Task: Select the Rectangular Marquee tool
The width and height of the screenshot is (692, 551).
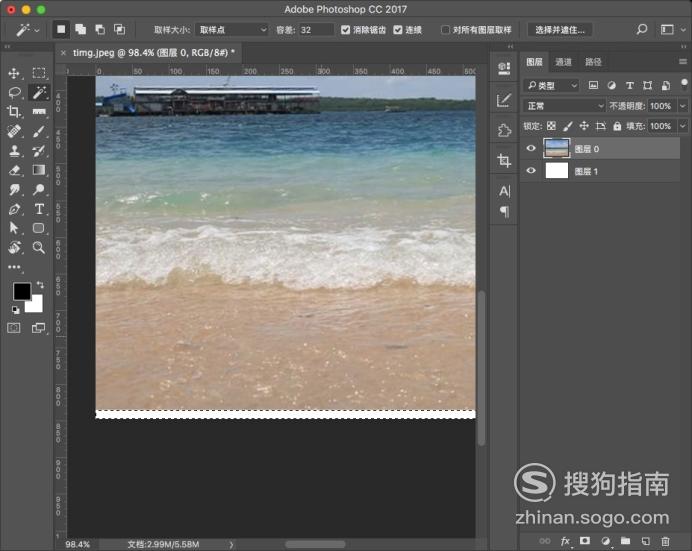Action: click(x=39, y=73)
